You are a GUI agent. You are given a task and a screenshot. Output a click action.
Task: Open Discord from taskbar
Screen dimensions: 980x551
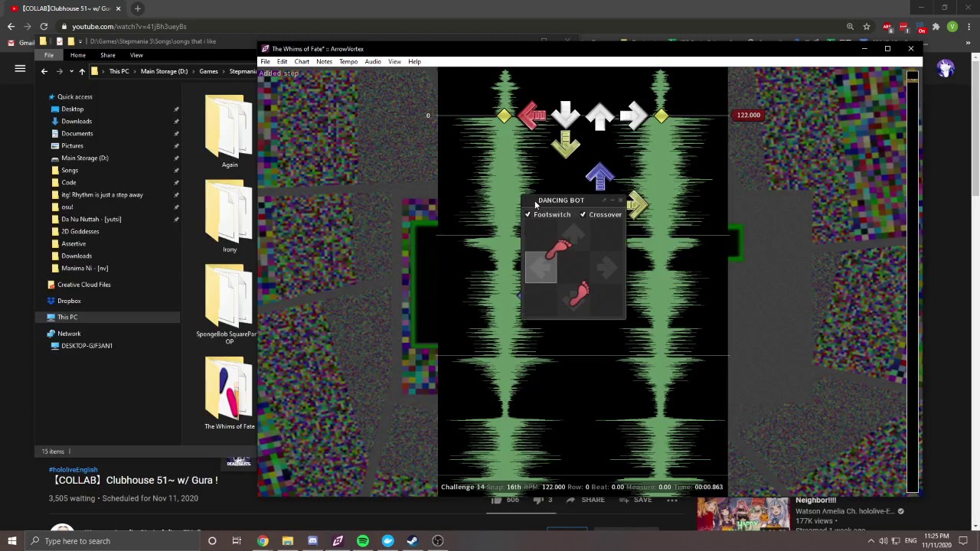click(x=312, y=541)
